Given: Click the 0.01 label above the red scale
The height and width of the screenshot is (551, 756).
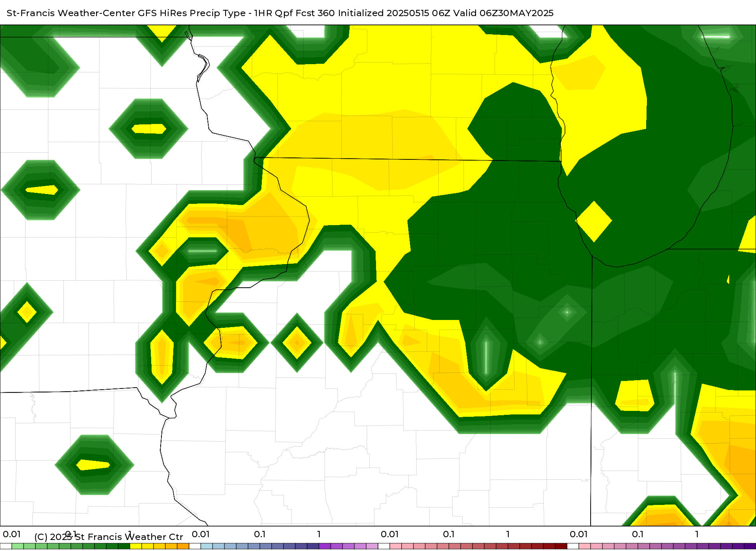Looking at the screenshot, I should pyautogui.click(x=390, y=534).
